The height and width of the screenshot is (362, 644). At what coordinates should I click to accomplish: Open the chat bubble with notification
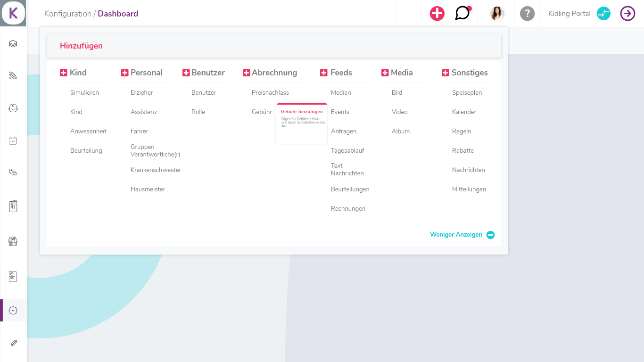click(x=463, y=13)
